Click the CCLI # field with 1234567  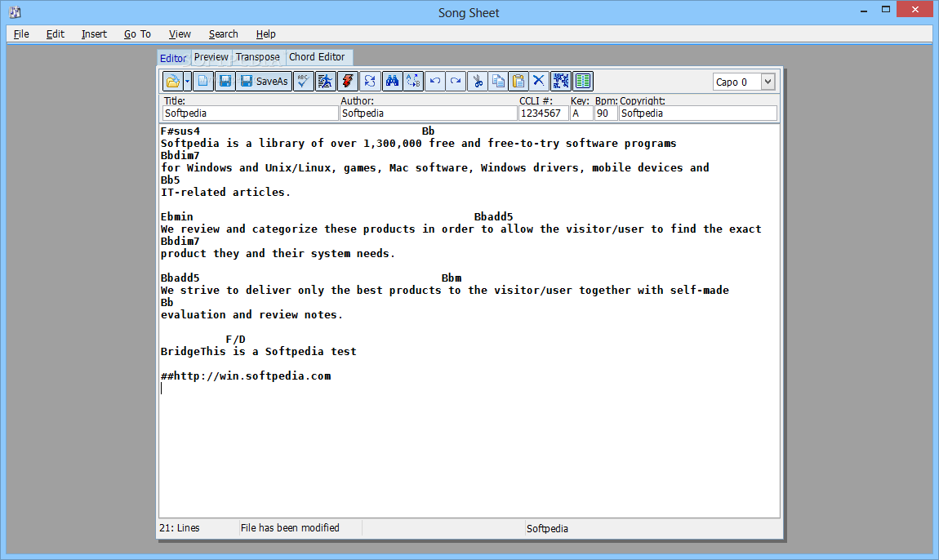click(x=543, y=113)
